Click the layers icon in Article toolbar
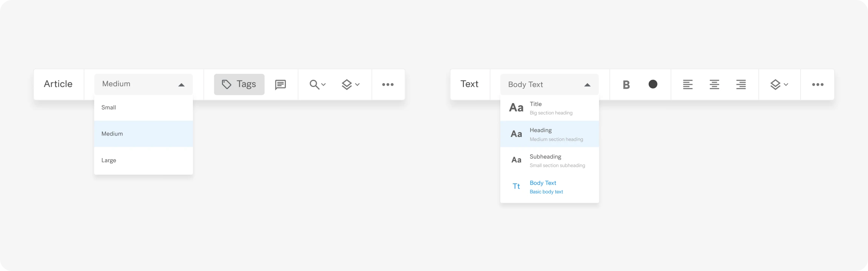 [x=350, y=85]
